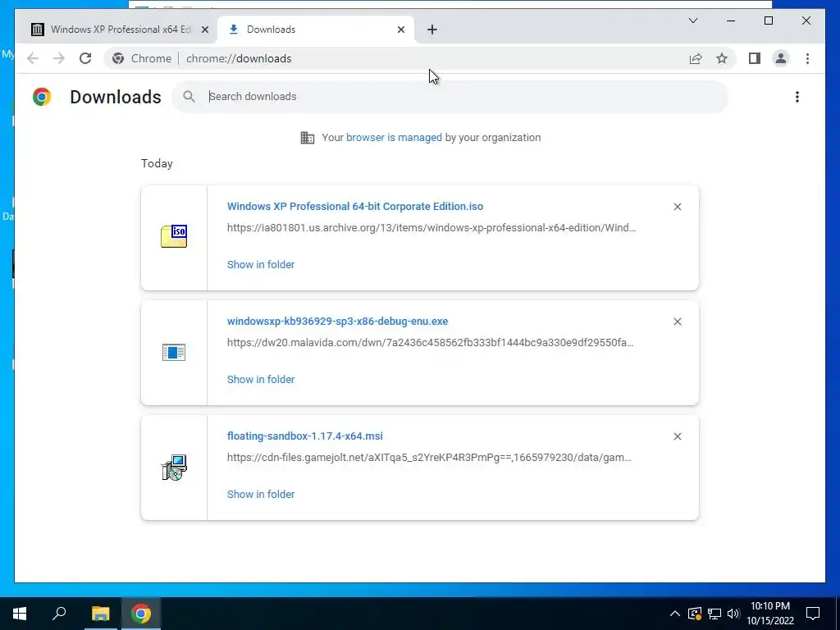Click the Chrome logo beside Downloads heading
Image resolution: width=840 pixels, height=630 pixels.
pos(42,97)
